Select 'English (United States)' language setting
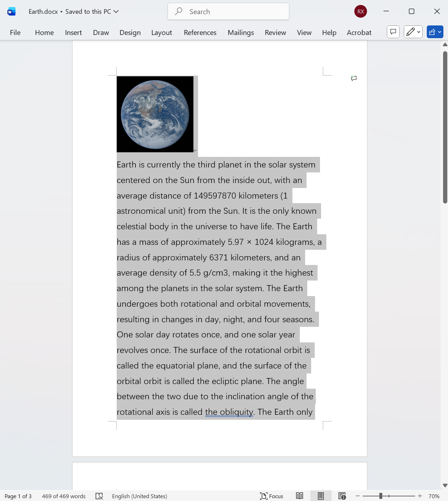 139,496
